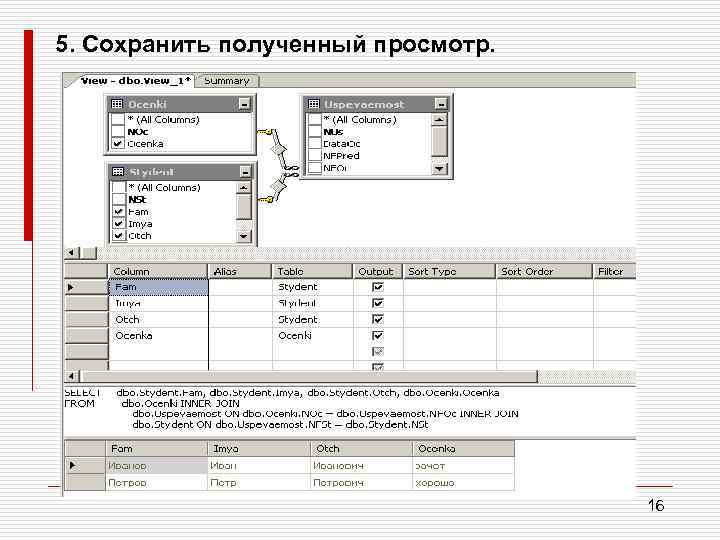Check NOc column in Ocenki table
Viewport: 720px width, 540px height.
click(118, 131)
